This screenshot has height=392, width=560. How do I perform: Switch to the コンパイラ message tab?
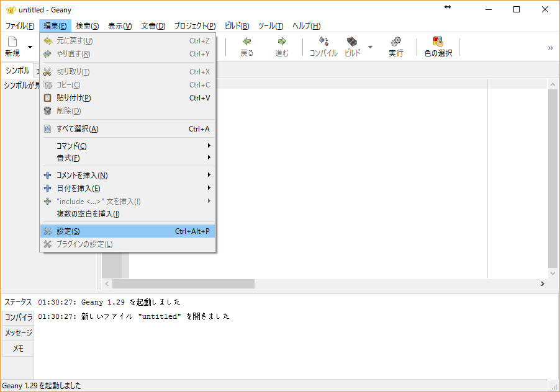coord(18,317)
